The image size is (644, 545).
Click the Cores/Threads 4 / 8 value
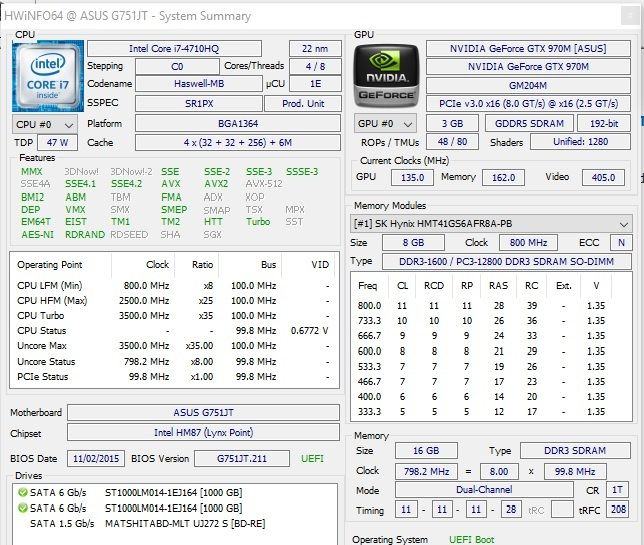(315, 67)
